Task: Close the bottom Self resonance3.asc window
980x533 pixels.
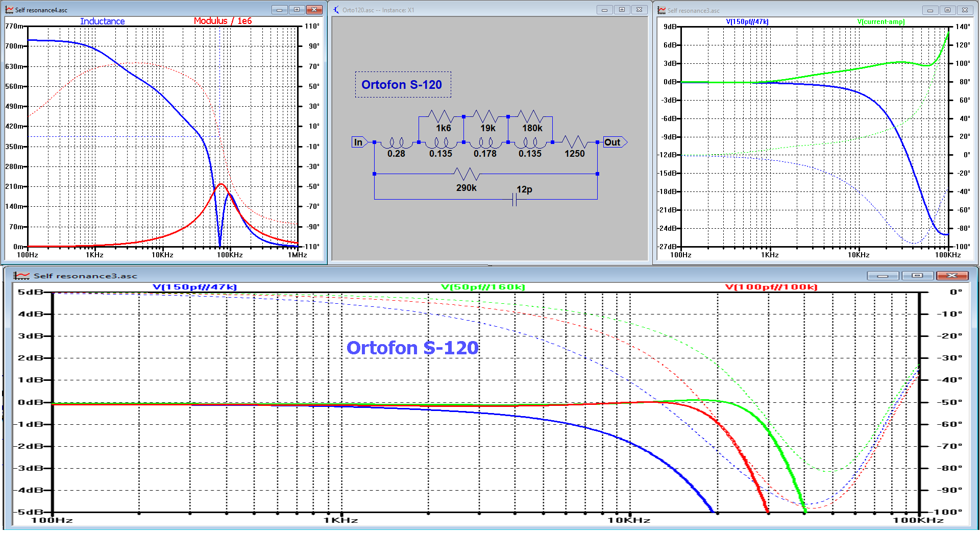Action: [952, 276]
